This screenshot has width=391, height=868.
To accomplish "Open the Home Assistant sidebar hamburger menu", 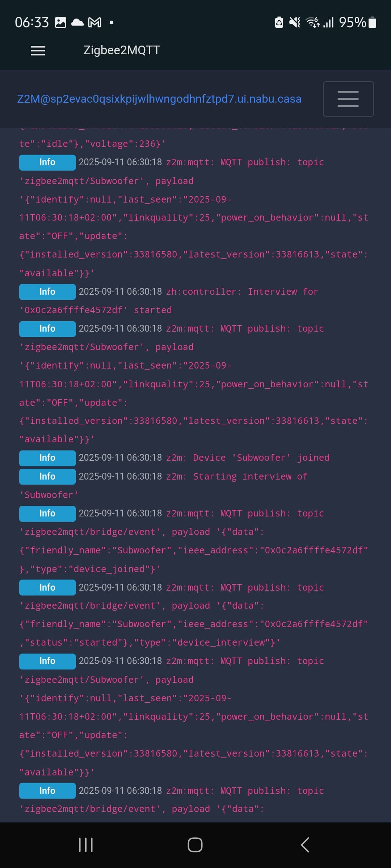I will coord(38,51).
